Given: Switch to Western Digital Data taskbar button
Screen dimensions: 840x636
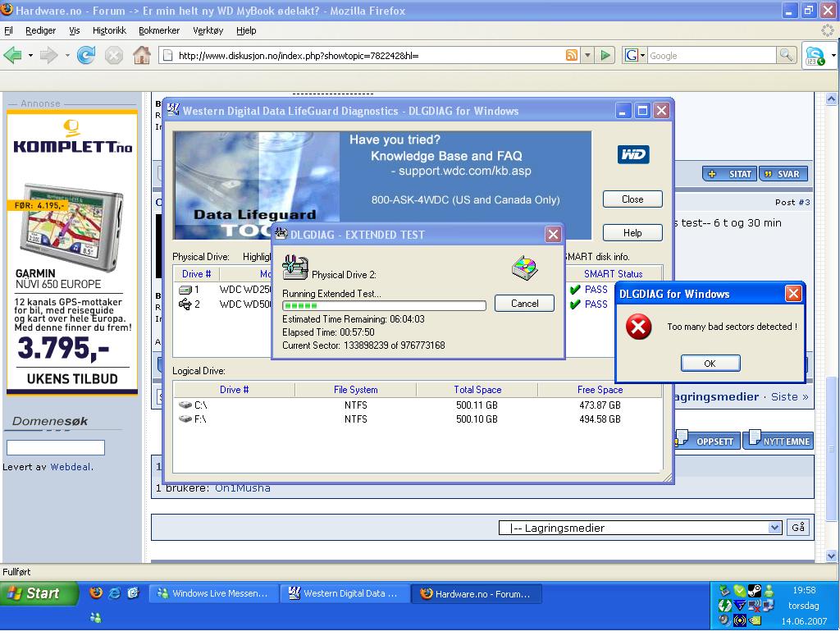Looking at the screenshot, I should click(345, 593).
